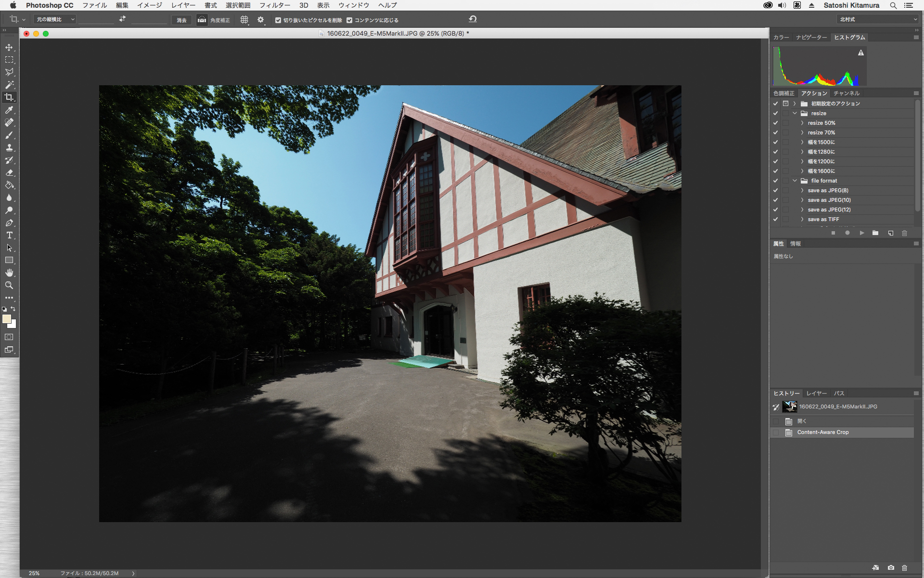Click the 消去 clear button
Image resolution: width=924 pixels, height=578 pixels.
pyautogui.click(x=181, y=20)
